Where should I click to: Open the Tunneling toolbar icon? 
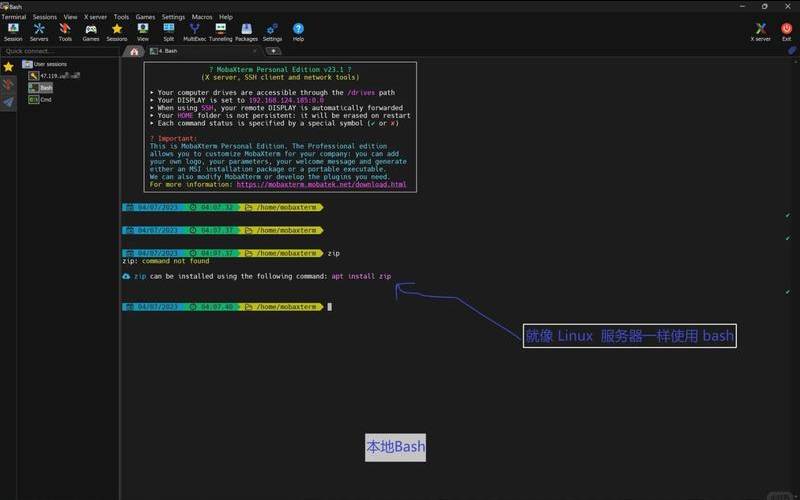(220, 32)
